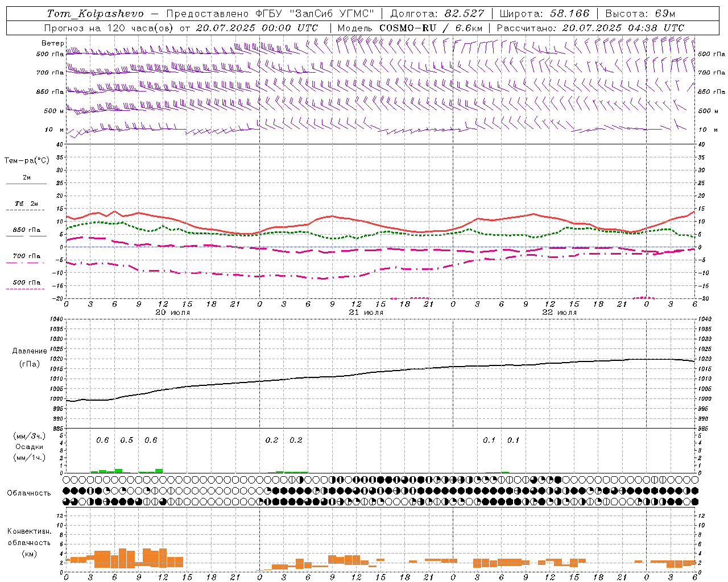Click the 'Конвективн.' convective cloud label
Image resolution: width=728 pixels, height=582 pixels.
(x=29, y=531)
